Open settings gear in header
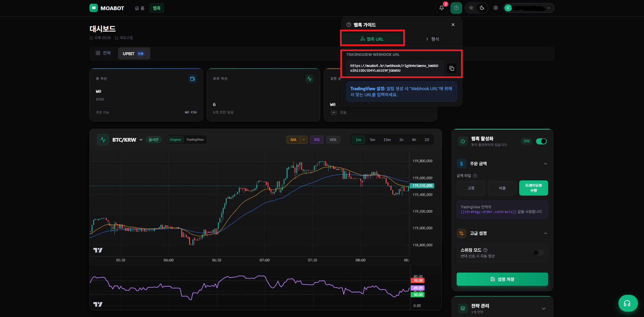Image resolution: width=644 pixels, height=317 pixels. (496, 8)
